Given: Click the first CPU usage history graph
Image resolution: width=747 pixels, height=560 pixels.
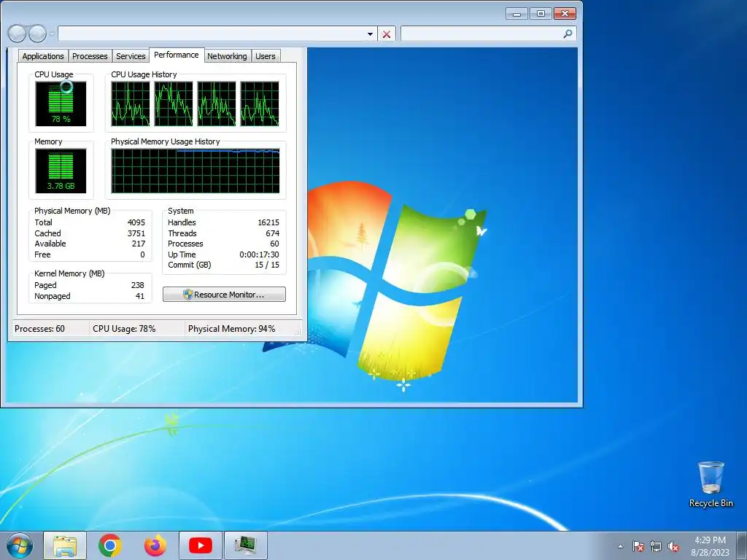Looking at the screenshot, I should click(x=131, y=104).
